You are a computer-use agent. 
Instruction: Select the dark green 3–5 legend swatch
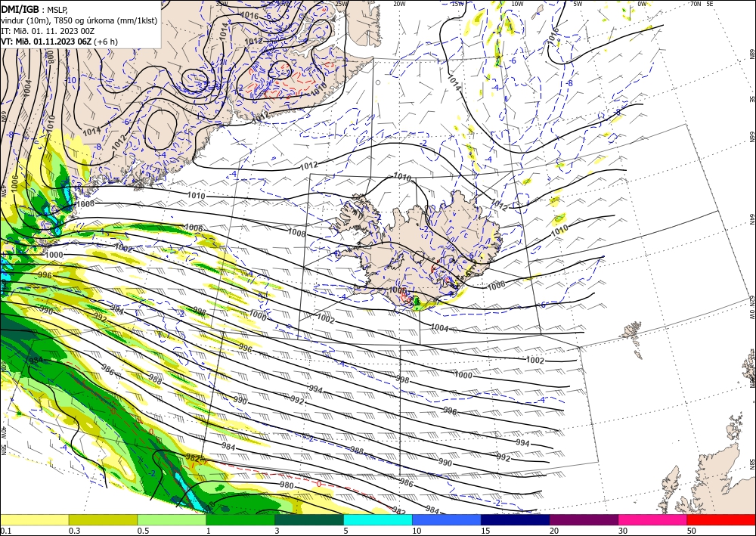309,519
